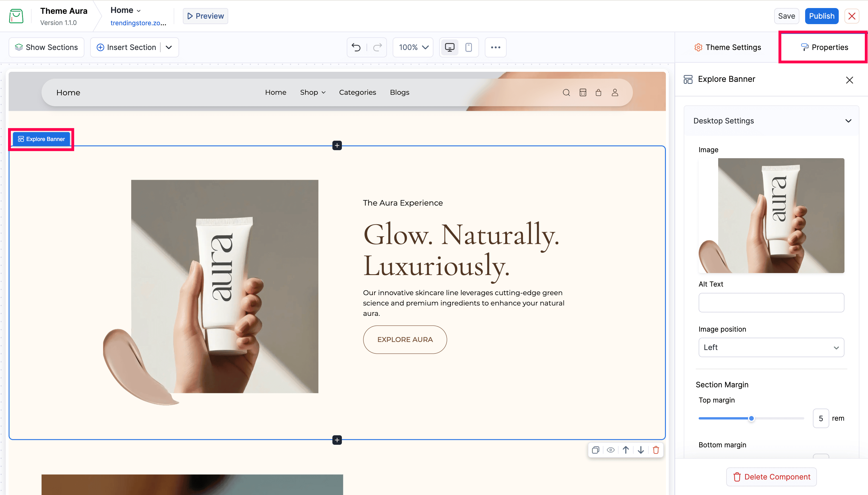Redo the last change
The width and height of the screenshot is (868, 495).
point(377,47)
